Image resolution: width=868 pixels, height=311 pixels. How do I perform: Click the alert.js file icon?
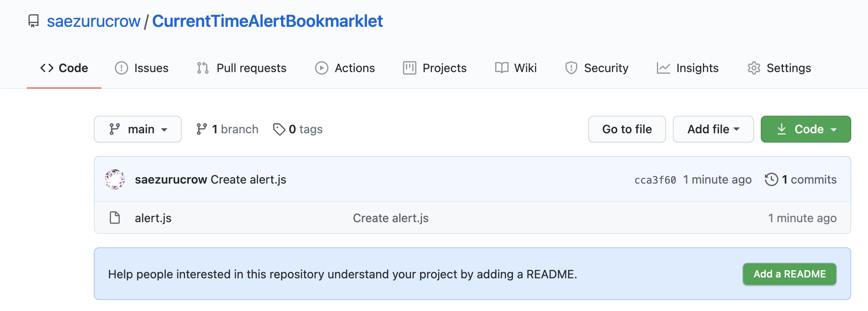(x=115, y=218)
